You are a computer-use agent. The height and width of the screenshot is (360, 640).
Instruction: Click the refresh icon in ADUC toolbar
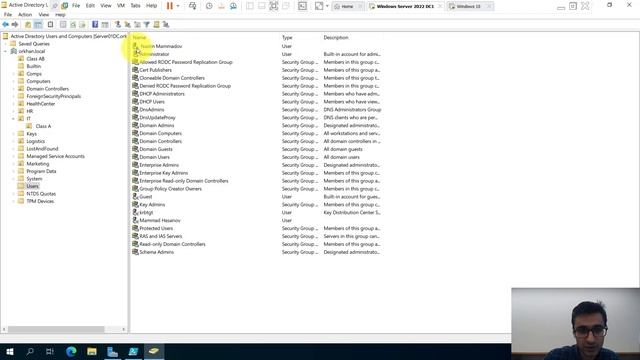[73, 24]
